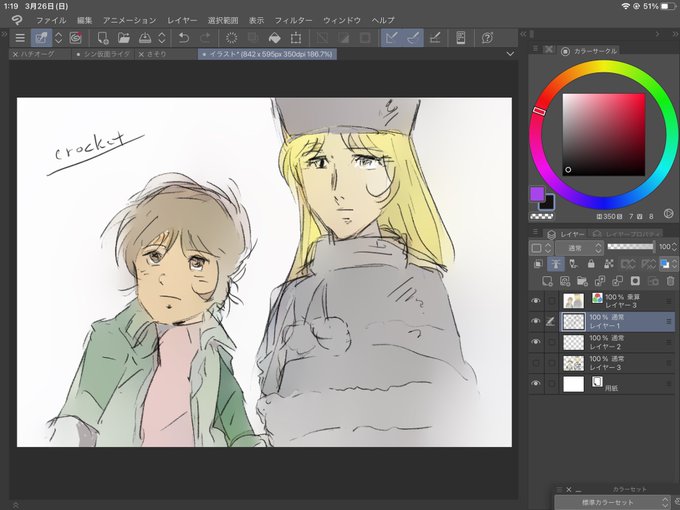Image resolution: width=680 pixels, height=510 pixels.
Task: Expand the canvas tab list chevron
Action: [x=511, y=54]
